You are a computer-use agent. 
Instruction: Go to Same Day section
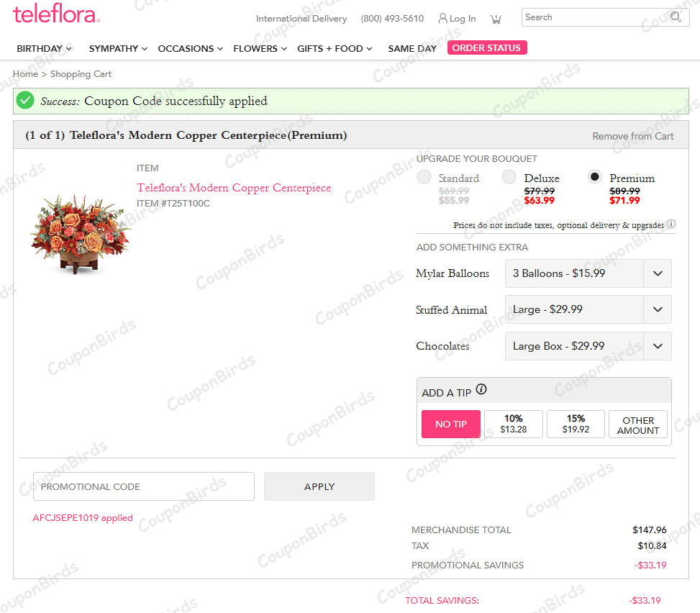coord(412,49)
